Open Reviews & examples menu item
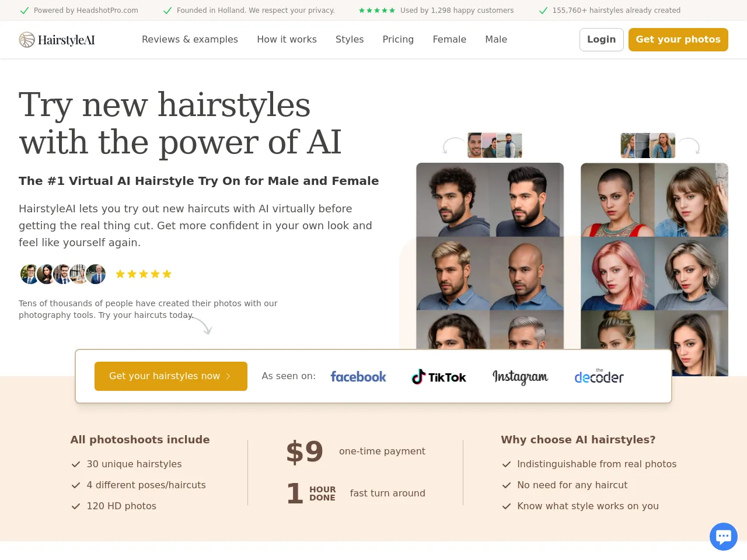This screenshot has height=560, width=747. click(x=190, y=40)
